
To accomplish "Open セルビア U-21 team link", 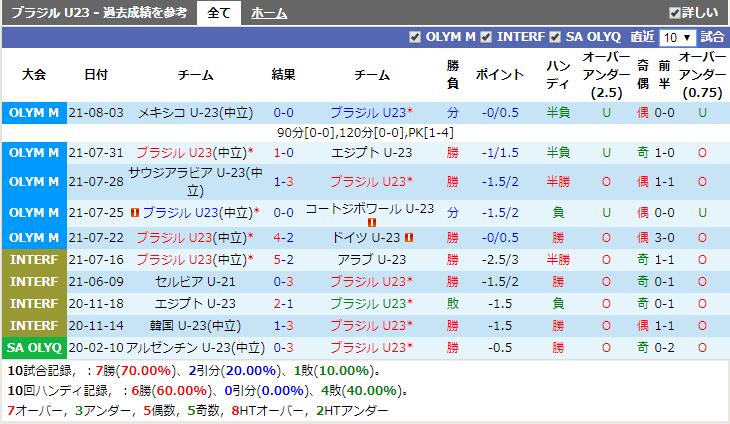I will tap(195, 282).
